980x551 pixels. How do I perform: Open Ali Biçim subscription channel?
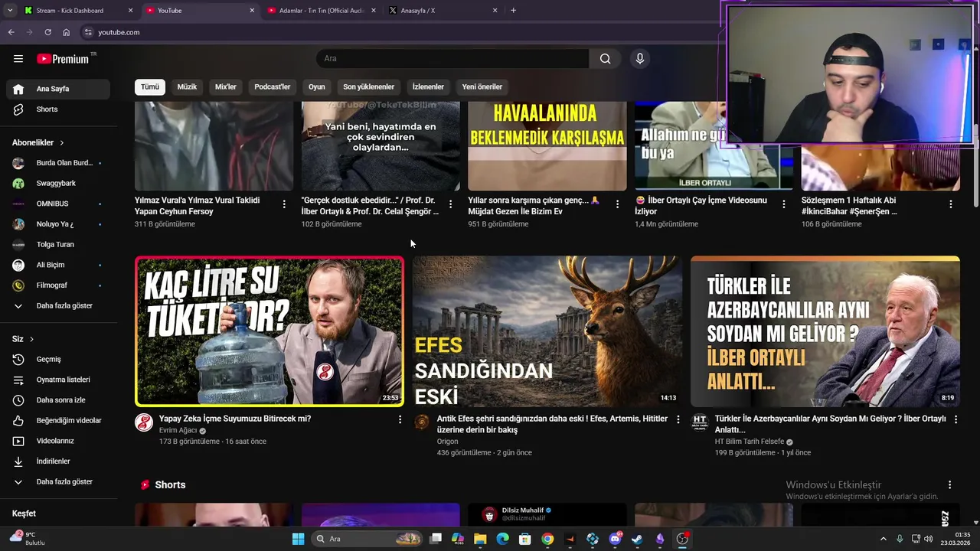(58, 265)
